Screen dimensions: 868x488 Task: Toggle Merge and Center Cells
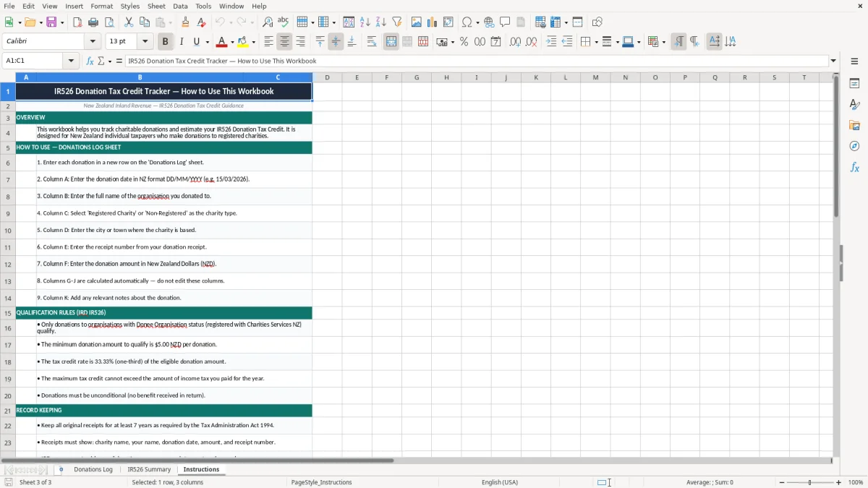click(x=391, y=42)
